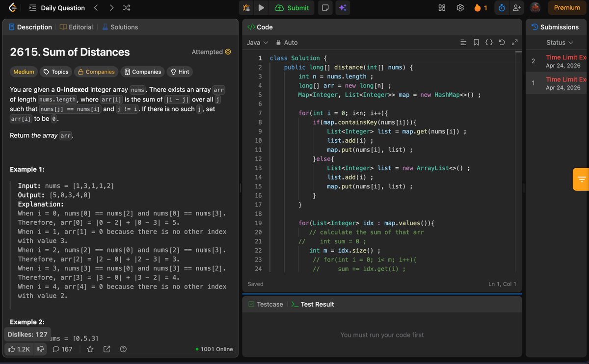589x364 pixels.
Task: Open the Daily Question problem list
Action: [x=57, y=8]
